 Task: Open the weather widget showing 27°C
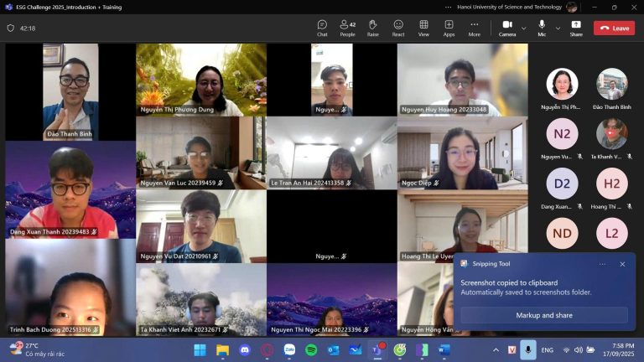pyautogui.click(x=38, y=349)
